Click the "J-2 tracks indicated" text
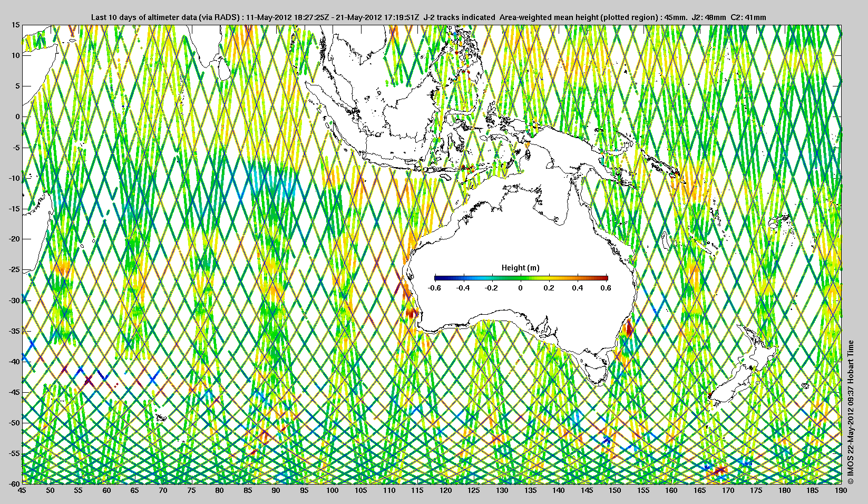The height and width of the screenshot is (504, 868). (459, 17)
